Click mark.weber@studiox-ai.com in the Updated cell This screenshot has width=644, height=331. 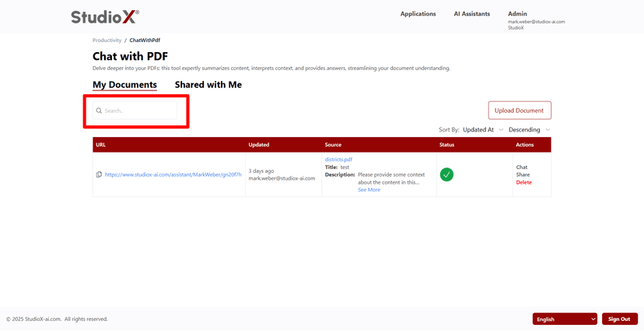(x=282, y=178)
